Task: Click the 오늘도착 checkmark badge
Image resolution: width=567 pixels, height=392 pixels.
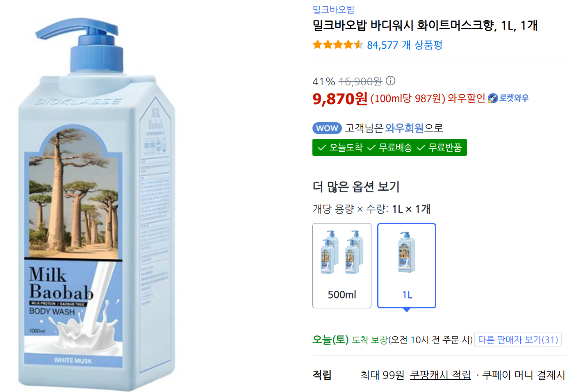Action: [x=341, y=147]
